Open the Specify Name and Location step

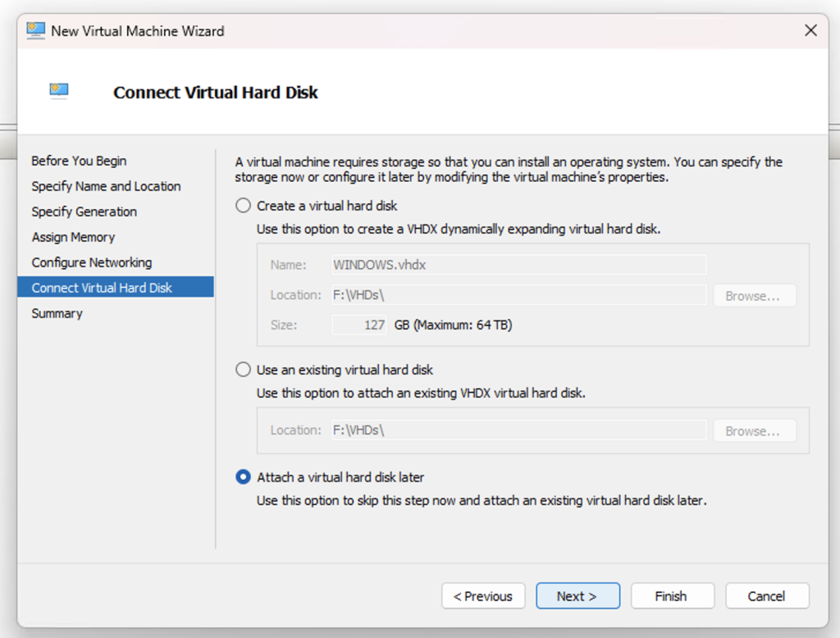106,186
